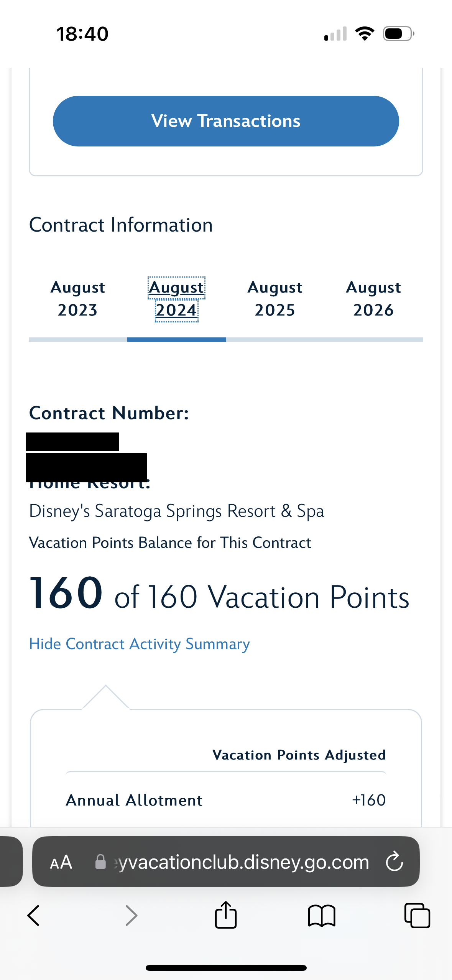Open the August 2026 tab
The width and height of the screenshot is (452, 980).
tap(373, 299)
